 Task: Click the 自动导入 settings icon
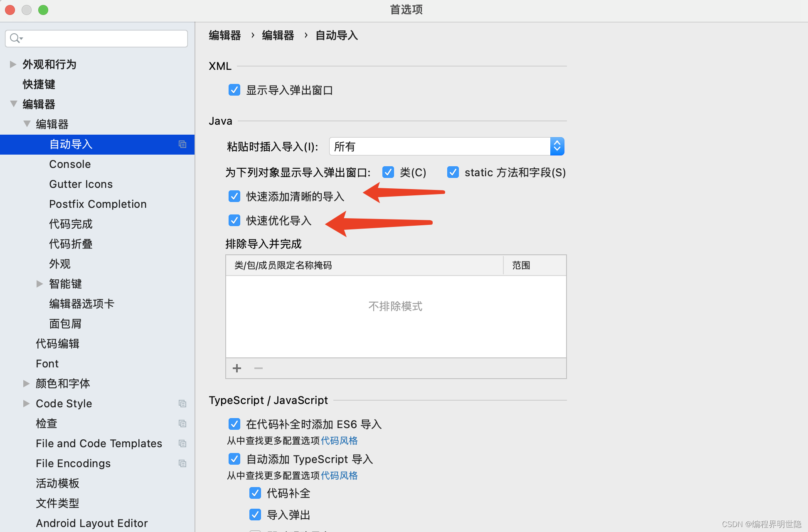tap(182, 144)
